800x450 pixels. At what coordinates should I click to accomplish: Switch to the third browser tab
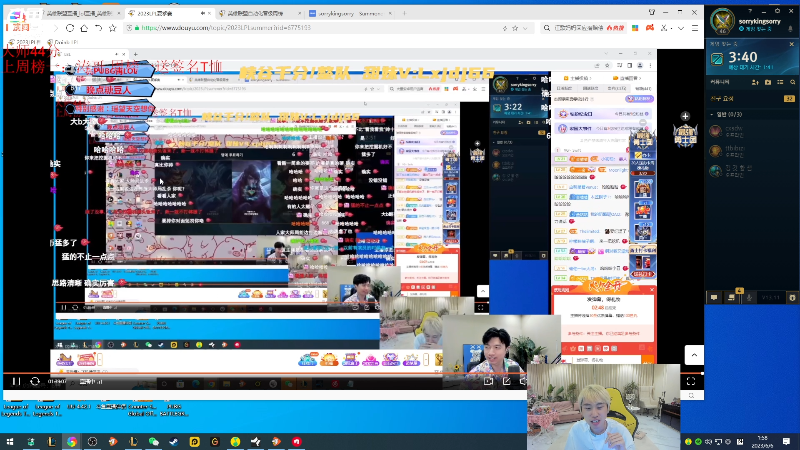[260, 13]
